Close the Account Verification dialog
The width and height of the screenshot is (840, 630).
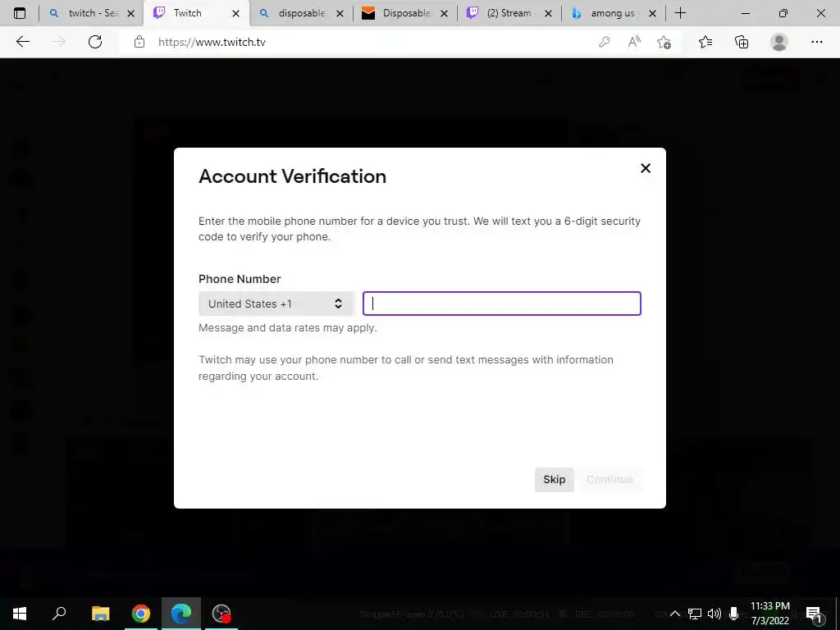(646, 168)
